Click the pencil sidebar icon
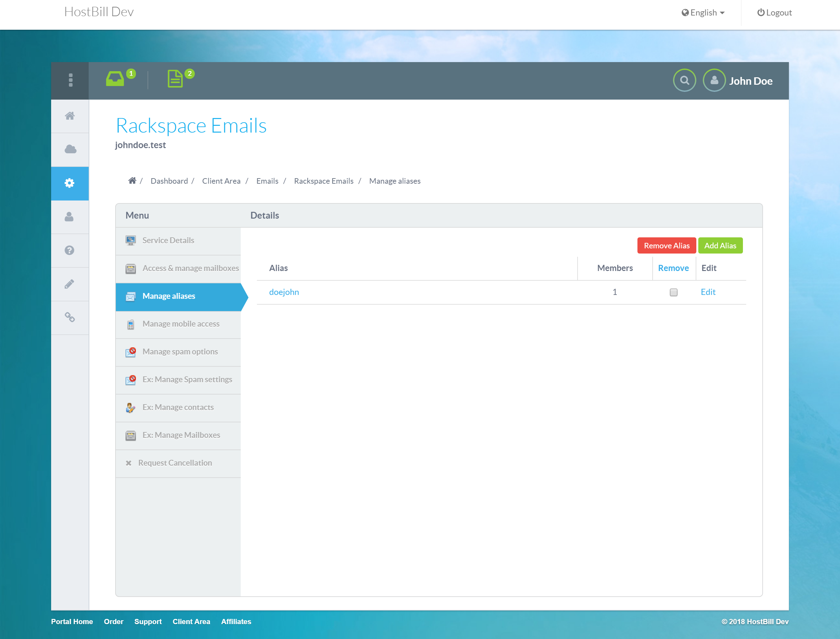Image resolution: width=840 pixels, height=639 pixels. coord(69,284)
